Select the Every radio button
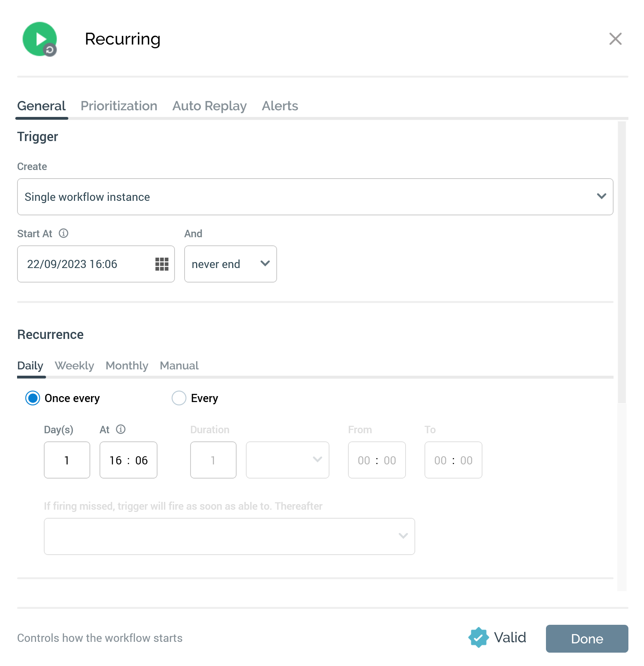Image resolution: width=644 pixels, height=666 pixels. (x=179, y=398)
